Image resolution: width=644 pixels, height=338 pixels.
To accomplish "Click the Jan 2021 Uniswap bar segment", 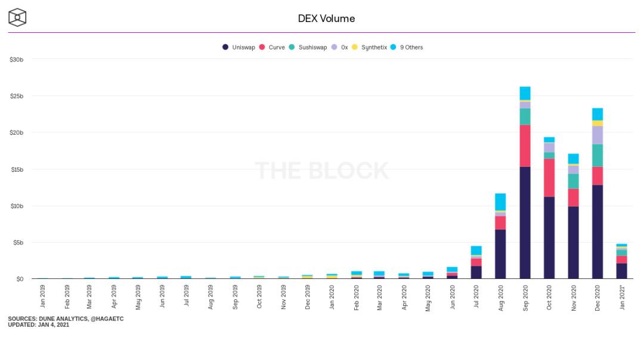I will pyautogui.click(x=622, y=271).
